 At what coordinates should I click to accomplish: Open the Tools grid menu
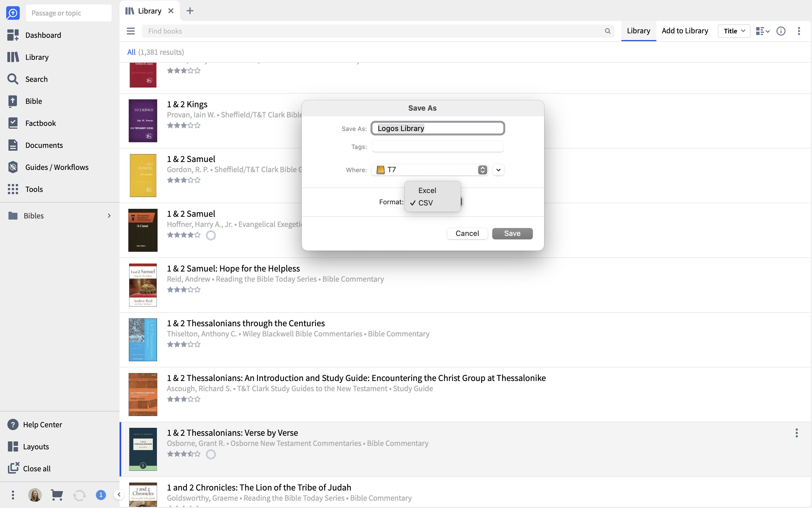coord(25,189)
